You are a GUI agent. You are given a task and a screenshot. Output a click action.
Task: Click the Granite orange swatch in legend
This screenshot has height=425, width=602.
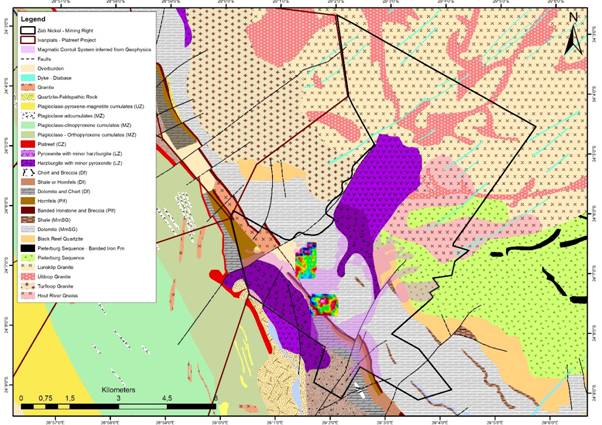click(x=28, y=88)
